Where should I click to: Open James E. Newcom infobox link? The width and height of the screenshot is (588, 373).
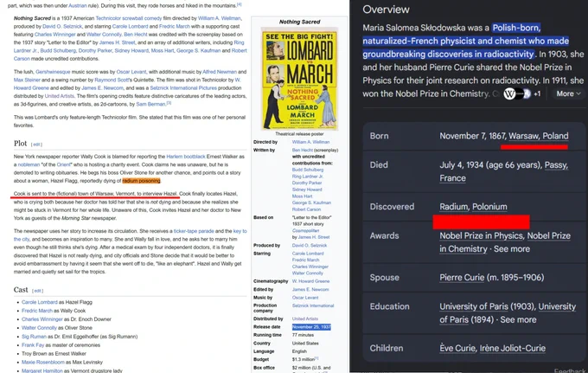tap(310, 290)
